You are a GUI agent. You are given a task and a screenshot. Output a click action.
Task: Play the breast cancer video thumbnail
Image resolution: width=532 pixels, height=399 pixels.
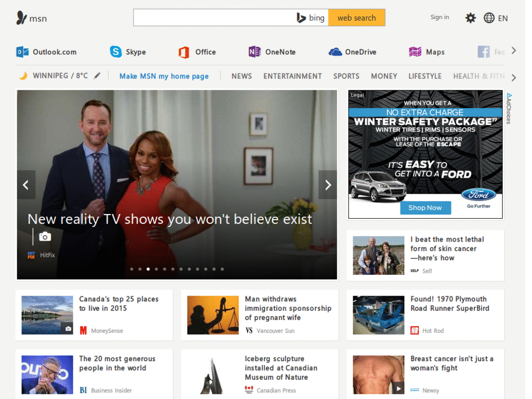(x=400, y=388)
